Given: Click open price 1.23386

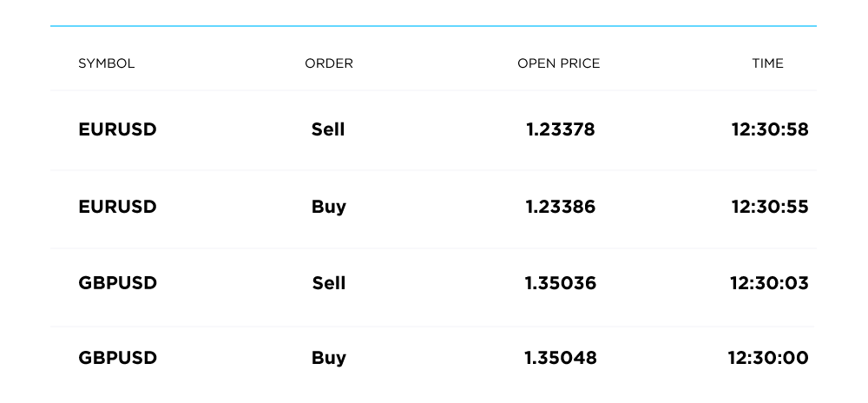Looking at the screenshot, I should click(560, 207).
